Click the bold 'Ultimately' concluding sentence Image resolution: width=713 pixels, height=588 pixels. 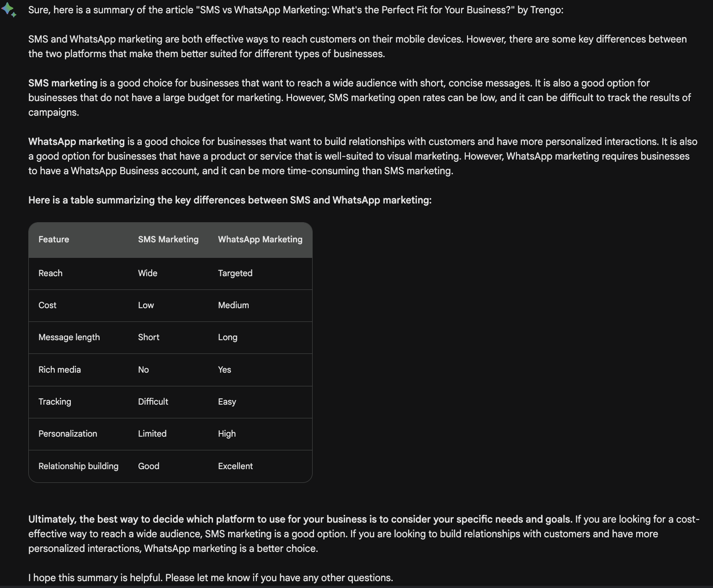pyautogui.click(x=300, y=519)
